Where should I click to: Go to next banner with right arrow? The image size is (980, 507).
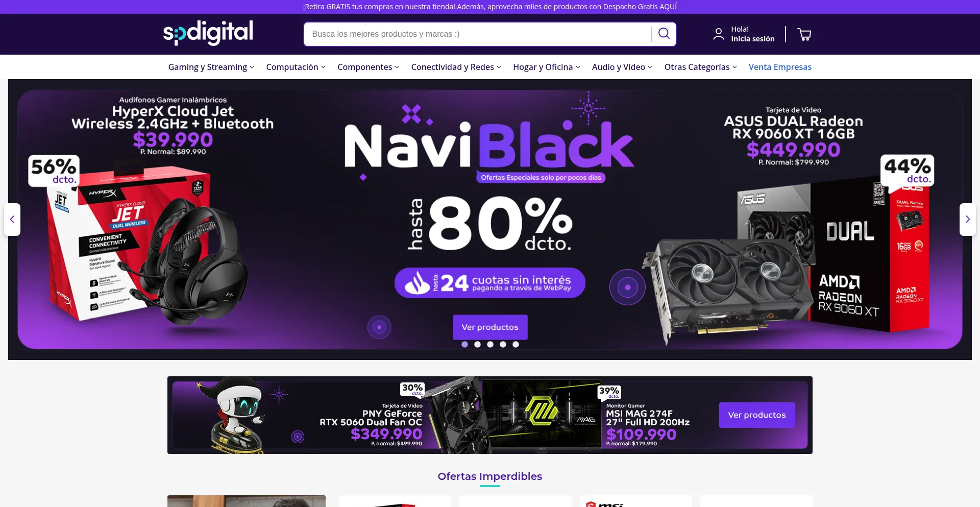[x=967, y=220]
